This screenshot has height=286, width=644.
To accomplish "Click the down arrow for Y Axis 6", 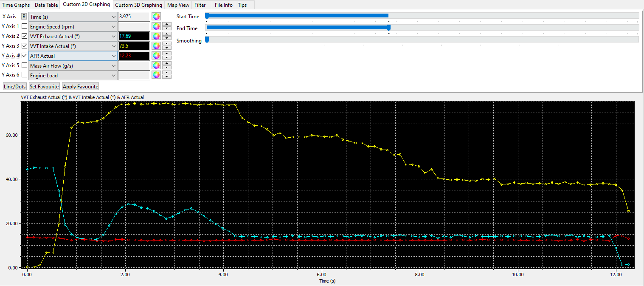I will pos(167,77).
